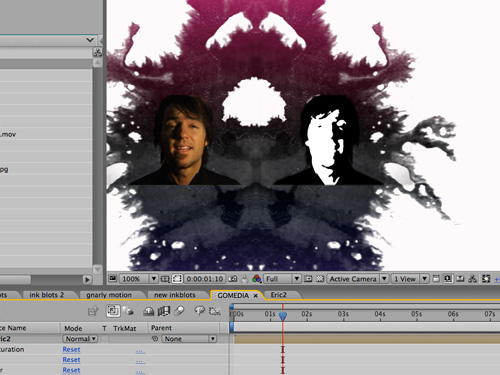Image resolution: width=500 pixels, height=375 pixels.
Task: Toggle the Region of Interest button
Action: click(x=308, y=279)
